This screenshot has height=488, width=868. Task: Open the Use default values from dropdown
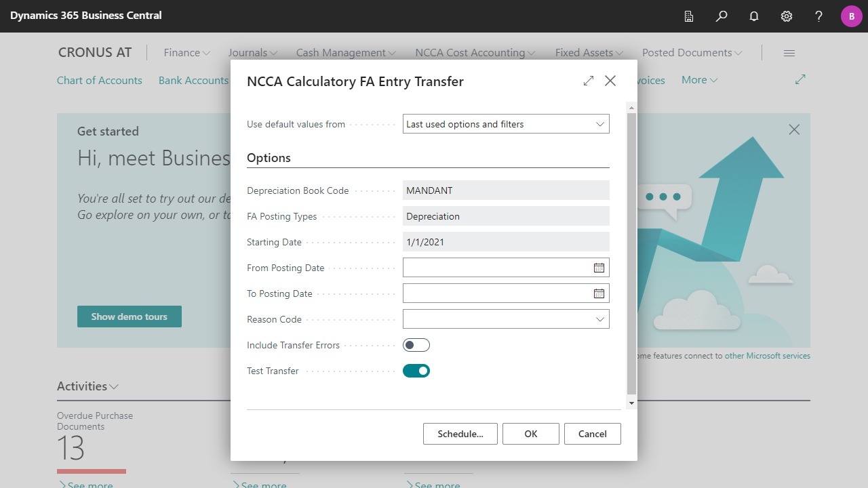(x=506, y=124)
